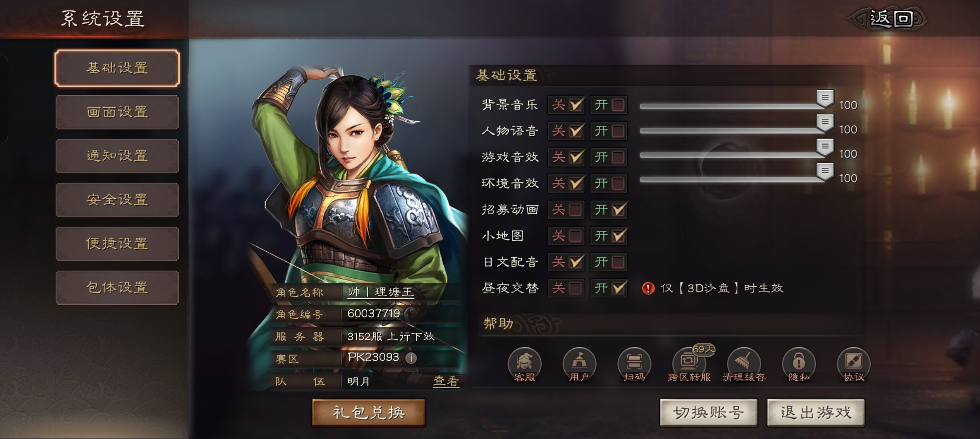Open the 协议 agreement icon

pos(854,365)
